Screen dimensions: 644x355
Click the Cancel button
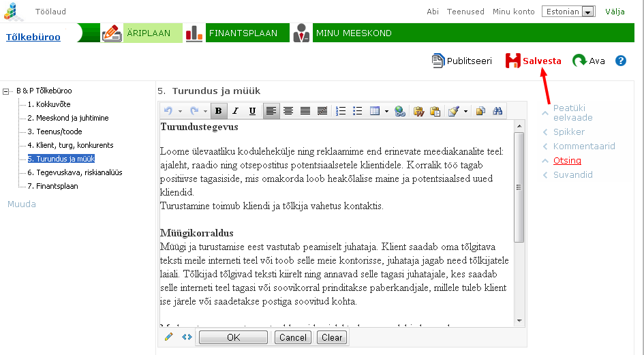pos(293,337)
